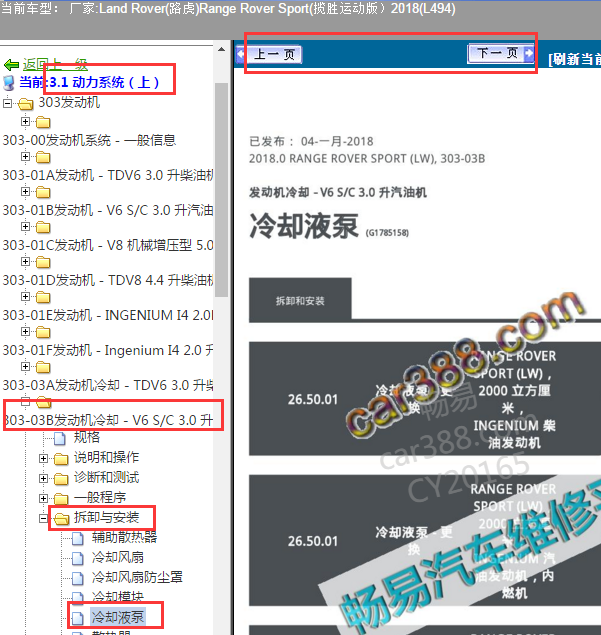
Task: Expand the 303-01C发动机 V8 node
Action: [26, 226]
